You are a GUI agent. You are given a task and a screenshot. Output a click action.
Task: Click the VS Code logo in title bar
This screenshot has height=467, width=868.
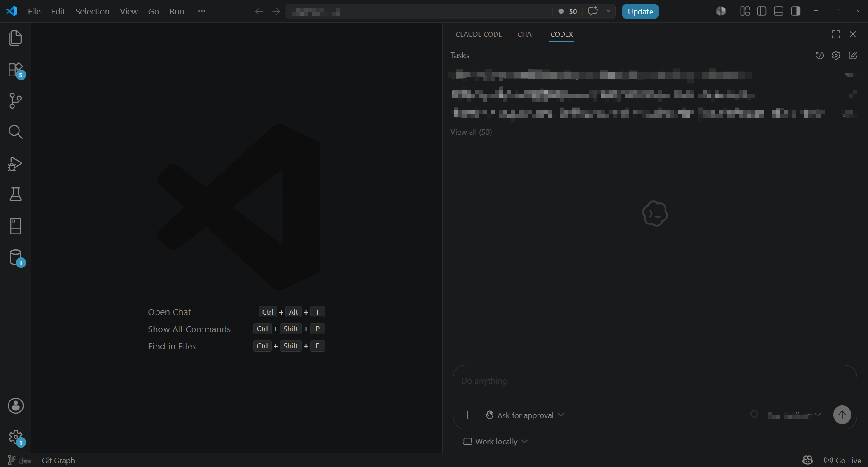coord(12,11)
